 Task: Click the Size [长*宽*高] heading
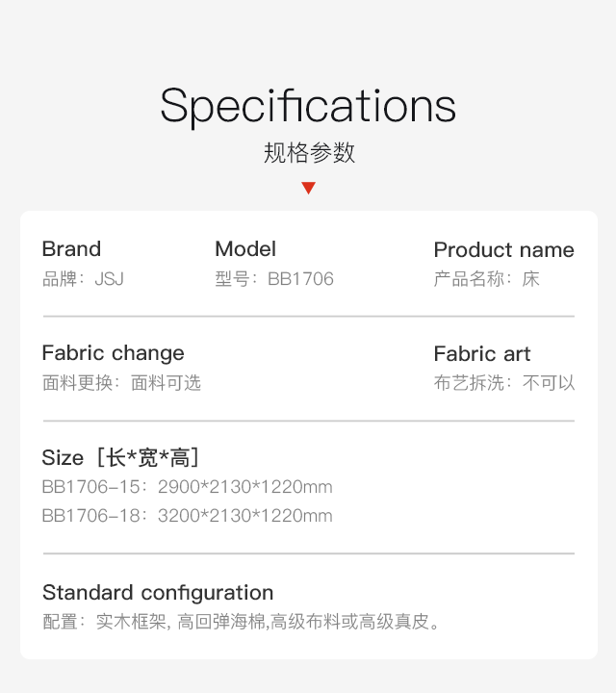click(x=120, y=457)
